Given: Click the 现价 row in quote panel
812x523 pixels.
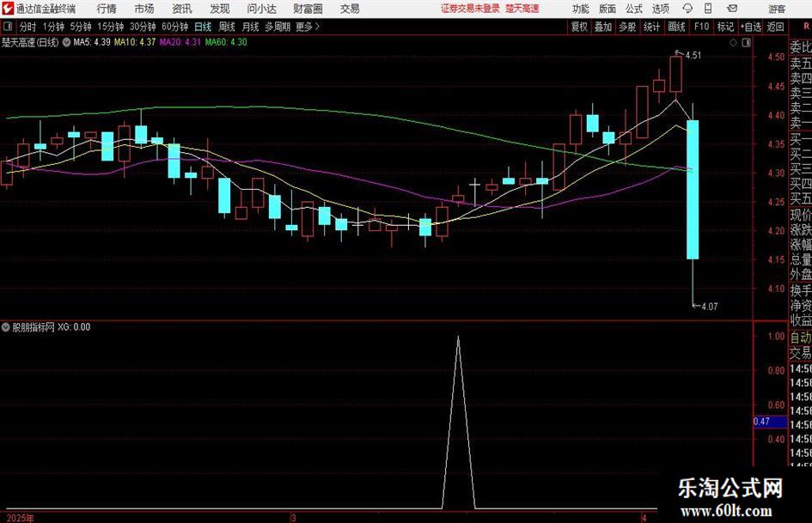Looking at the screenshot, I should [801, 215].
